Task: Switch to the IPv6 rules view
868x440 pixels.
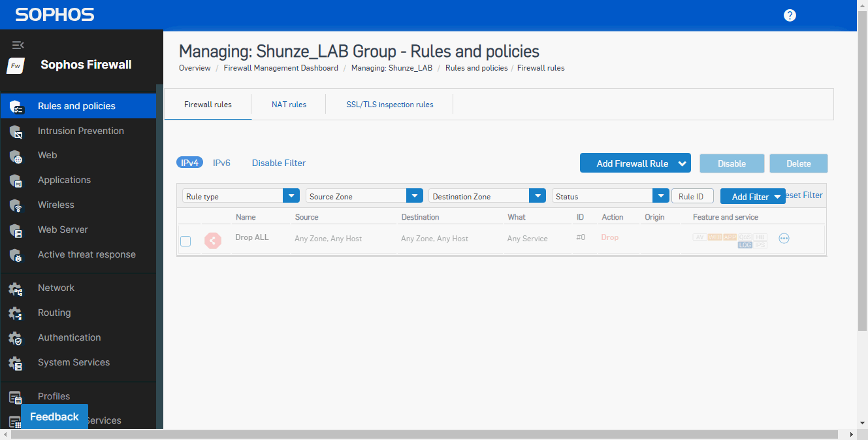Action: 221,163
